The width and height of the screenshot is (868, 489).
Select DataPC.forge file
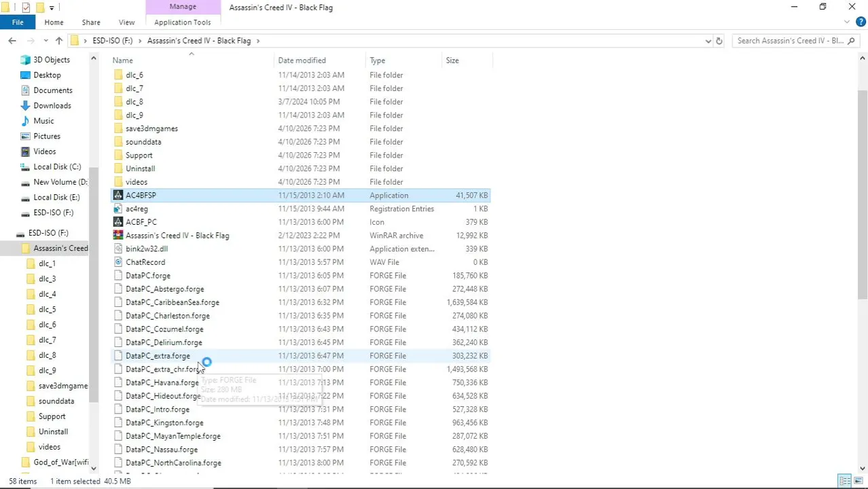pos(148,276)
